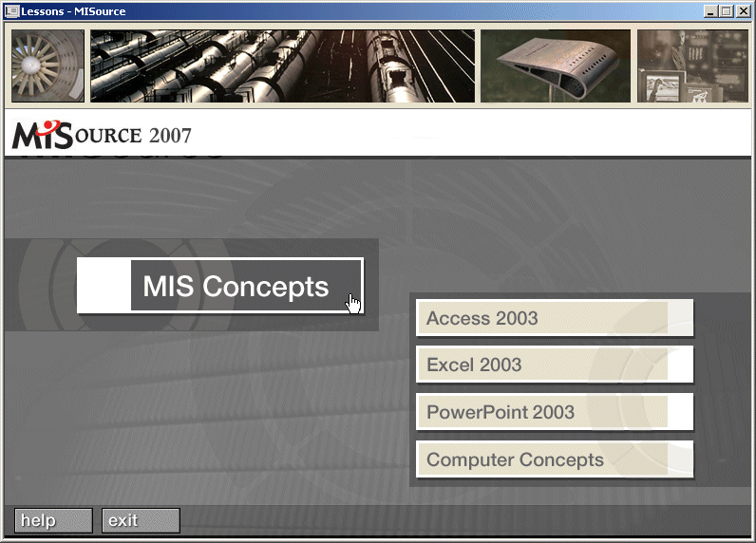Open the MIS Concepts lessons
Viewport: 756px width, 543px height.
tap(220, 286)
